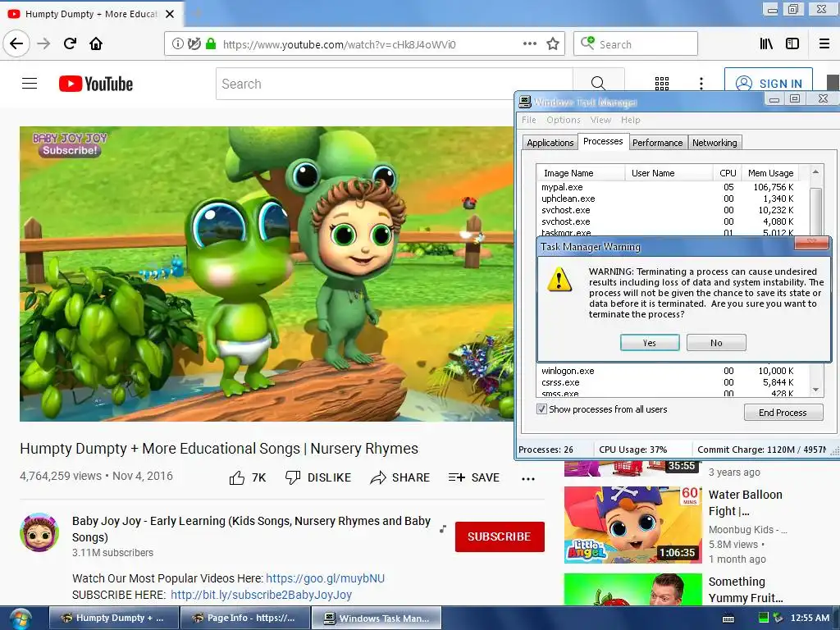This screenshot has width=840, height=630.
Task: Go back with browser back arrow
Action: pyautogui.click(x=16, y=43)
